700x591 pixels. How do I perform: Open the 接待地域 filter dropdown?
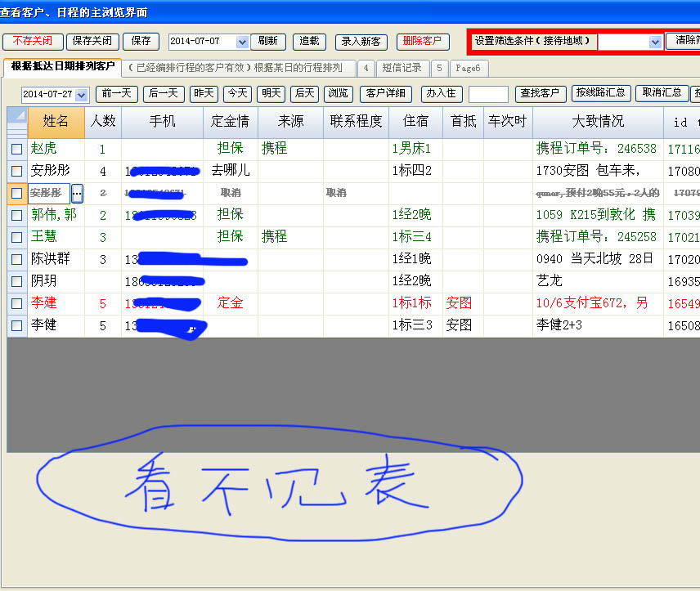[x=655, y=42]
